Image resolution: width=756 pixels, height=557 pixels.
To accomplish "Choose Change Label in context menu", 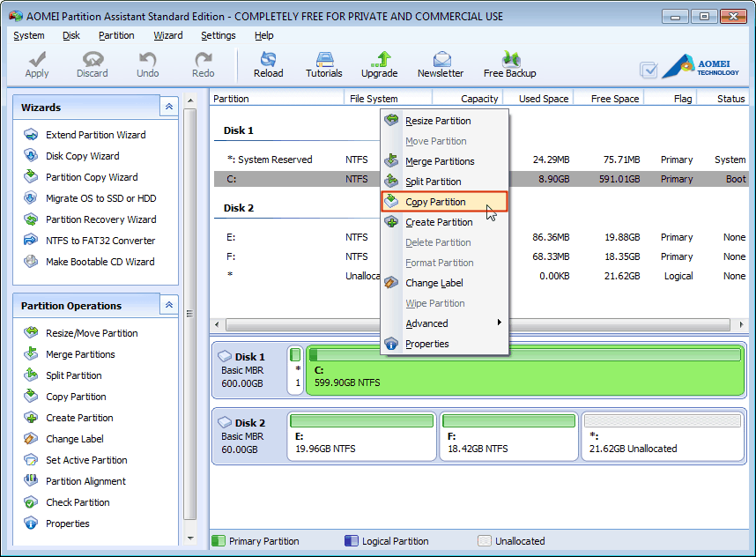I will coord(445,283).
